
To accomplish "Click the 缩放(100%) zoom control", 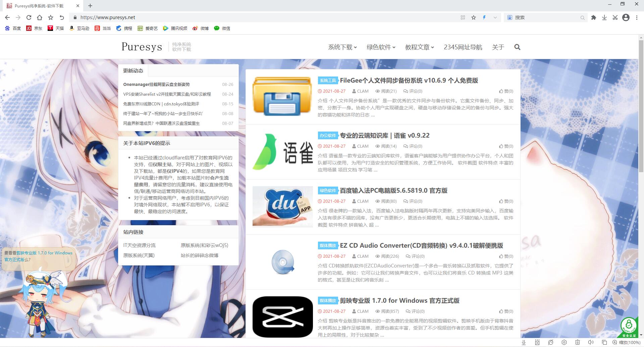I will click(x=626, y=342).
